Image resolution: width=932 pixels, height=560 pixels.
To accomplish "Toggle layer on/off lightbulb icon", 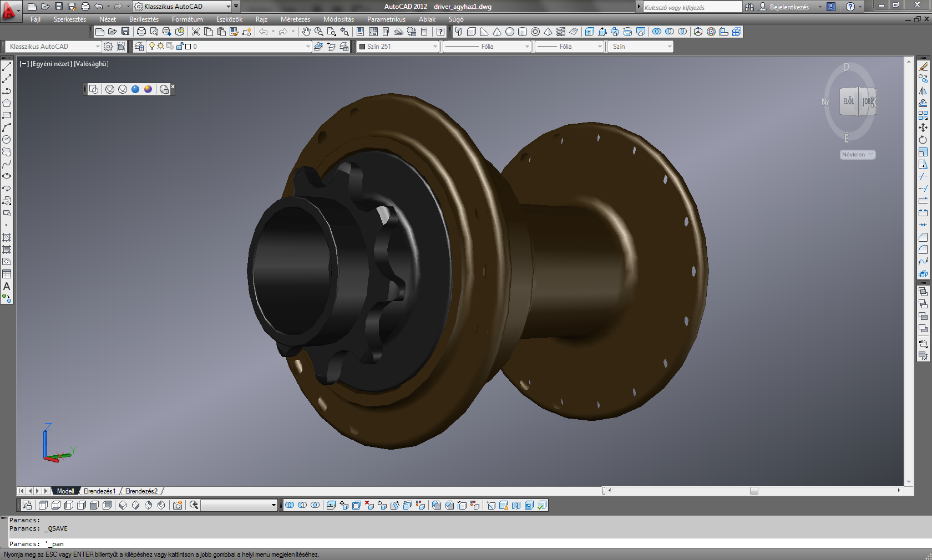I will [152, 47].
